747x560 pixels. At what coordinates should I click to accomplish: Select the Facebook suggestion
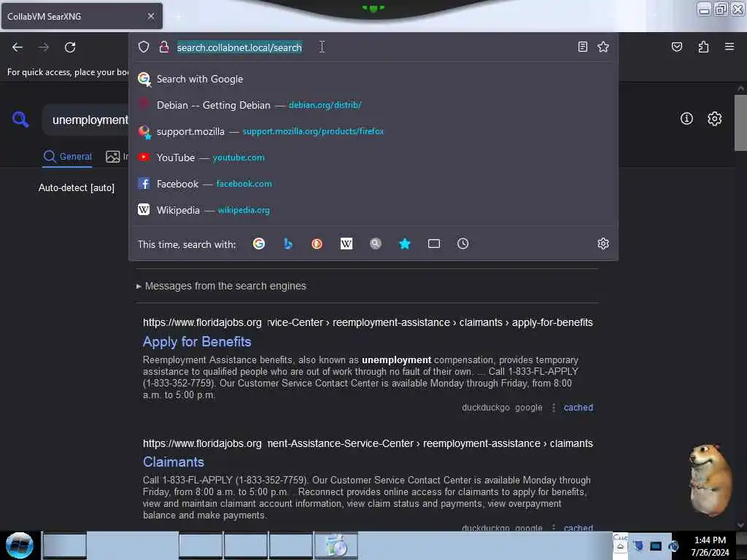pyautogui.click(x=373, y=184)
